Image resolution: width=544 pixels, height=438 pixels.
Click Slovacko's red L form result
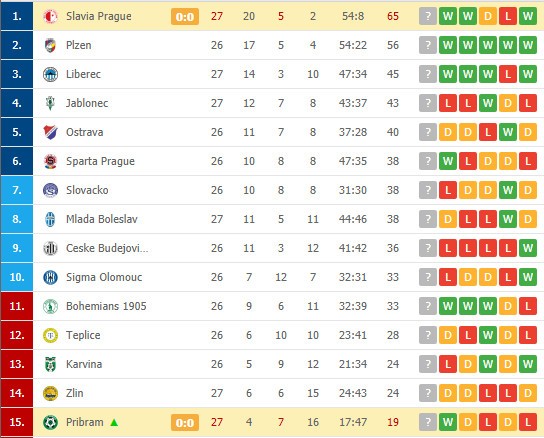tap(448, 190)
